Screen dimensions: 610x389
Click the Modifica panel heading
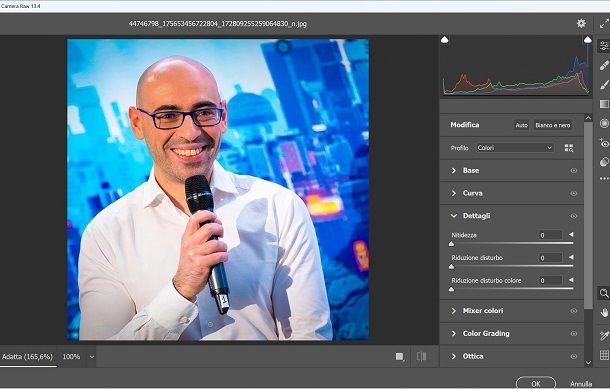465,125
